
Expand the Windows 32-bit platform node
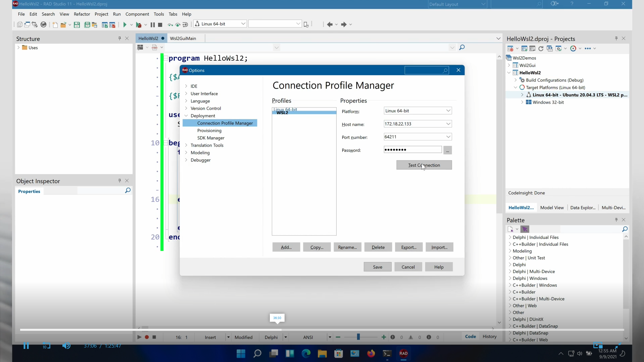pyautogui.click(x=522, y=102)
